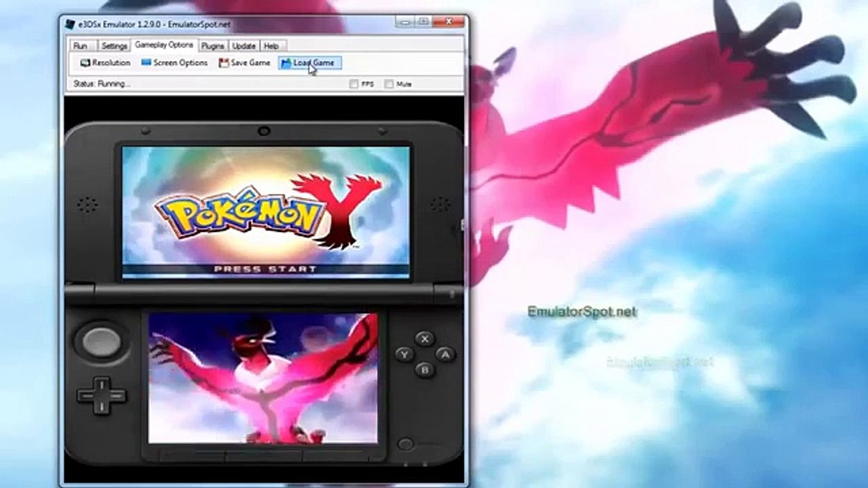868x488 pixels.
Task: Enable the FPS checkbox
Action: coord(354,84)
